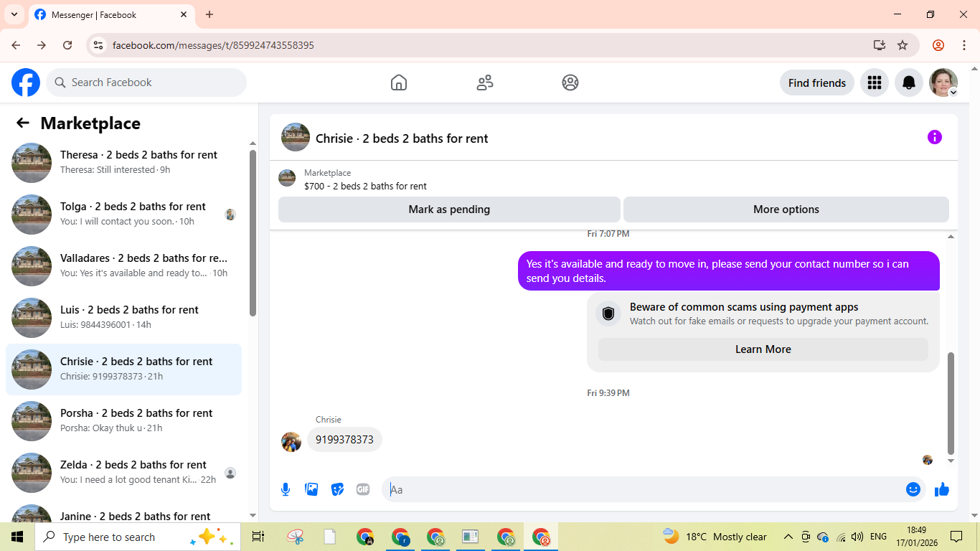Click the address bar URL
The height and width of the screenshot is (551, 980).
(x=213, y=45)
